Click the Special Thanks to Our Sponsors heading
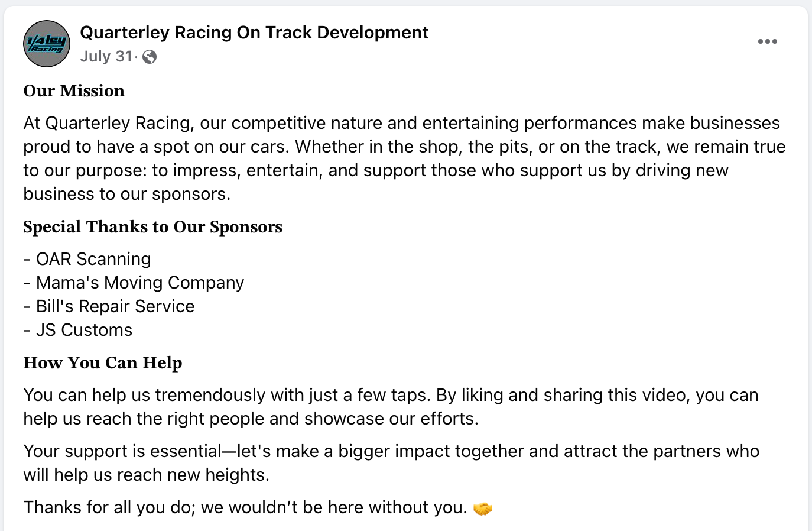The height and width of the screenshot is (531, 812). tap(152, 226)
